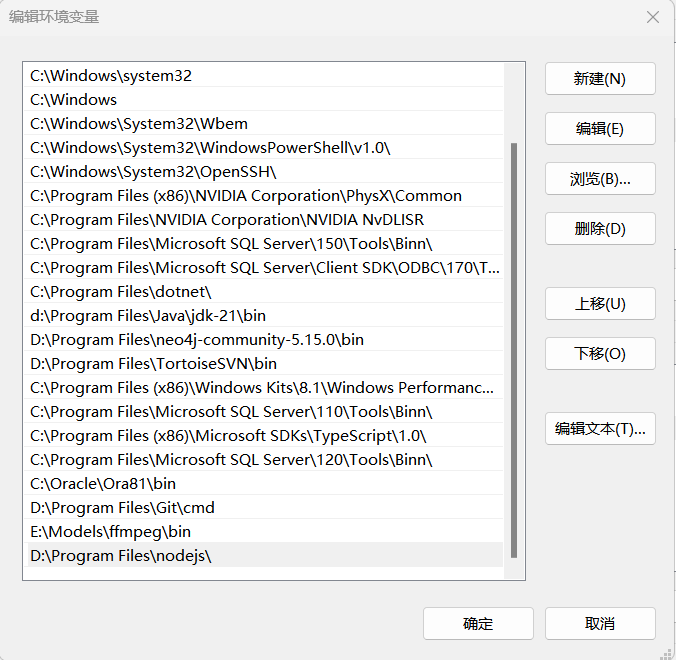Image resolution: width=676 pixels, height=660 pixels.
Task: Delete entry with 删除(D) button
Action: [600, 228]
